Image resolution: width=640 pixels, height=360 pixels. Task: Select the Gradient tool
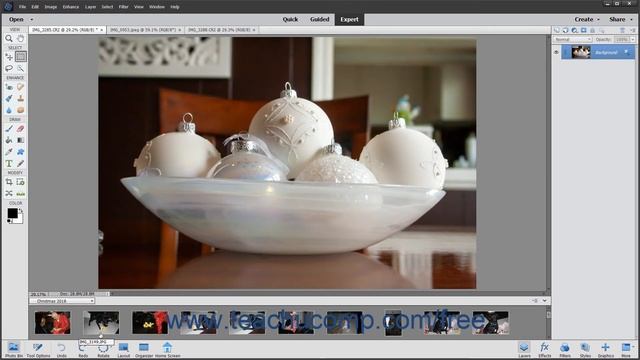pos(20,140)
